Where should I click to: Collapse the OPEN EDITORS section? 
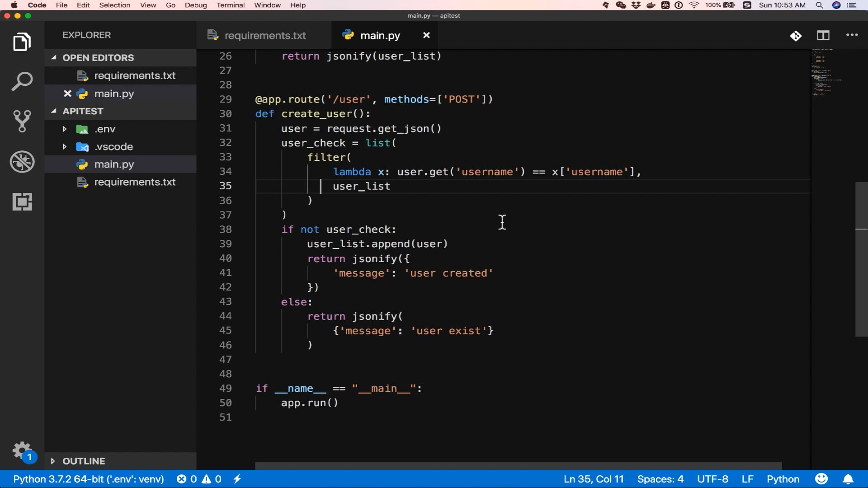coord(54,57)
